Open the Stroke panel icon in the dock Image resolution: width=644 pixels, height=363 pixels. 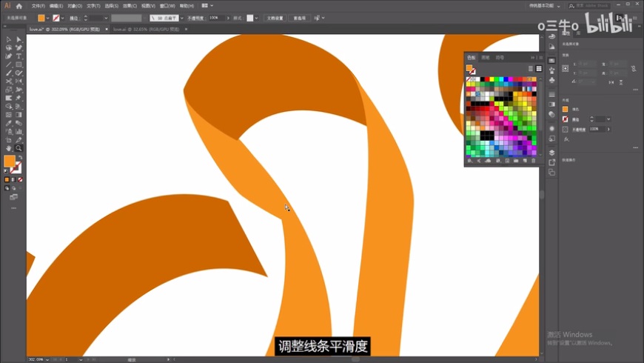pyautogui.click(x=551, y=95)
